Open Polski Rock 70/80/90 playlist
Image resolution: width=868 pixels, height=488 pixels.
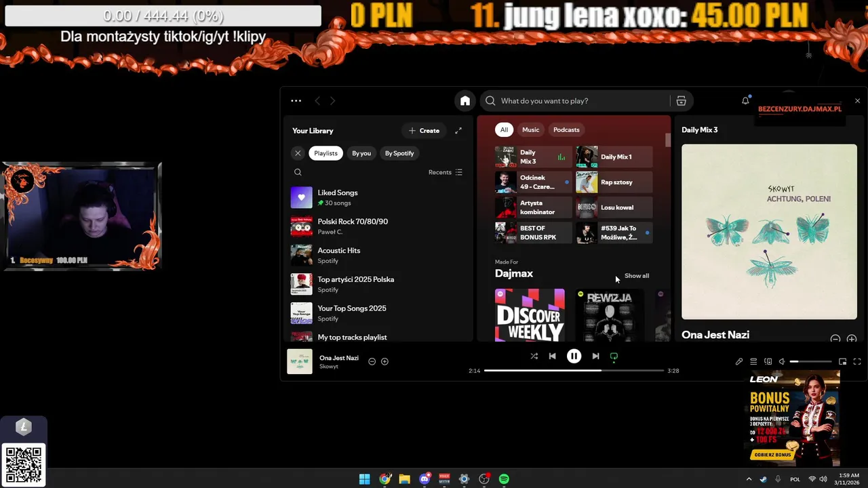(378, 226)
